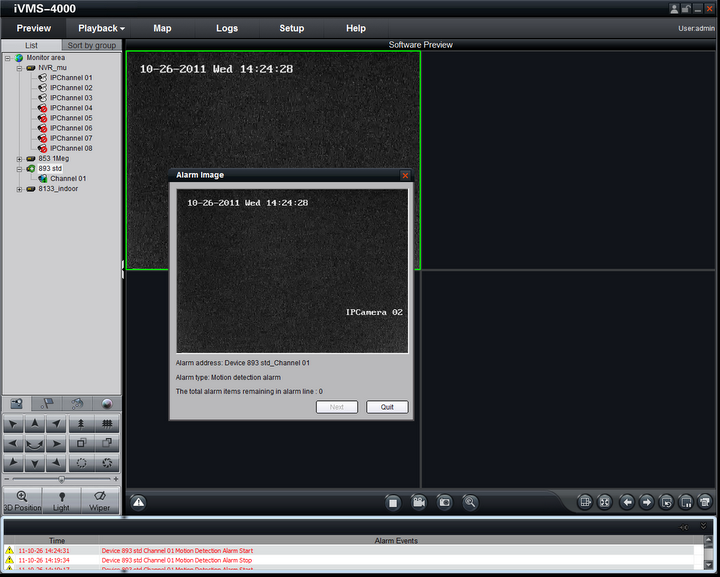
Task: Select the patrol path tab
Action: (77, 404)
